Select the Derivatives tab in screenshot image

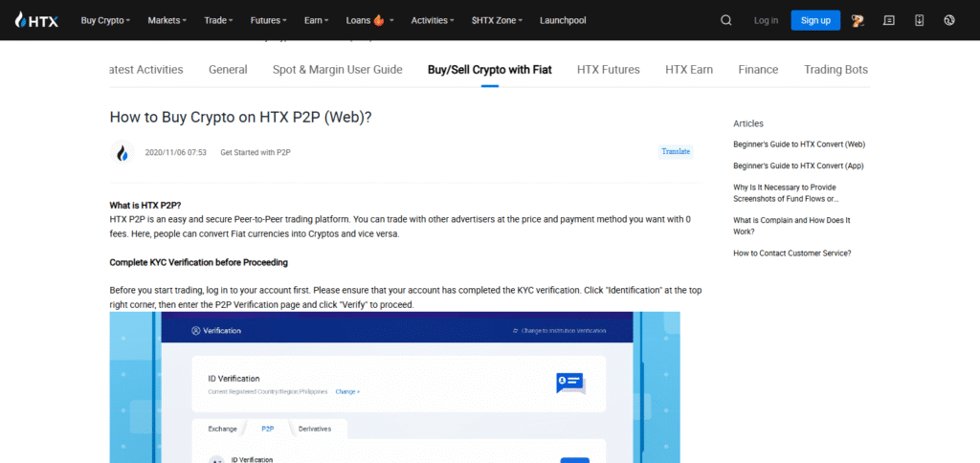tap(314, 429)
